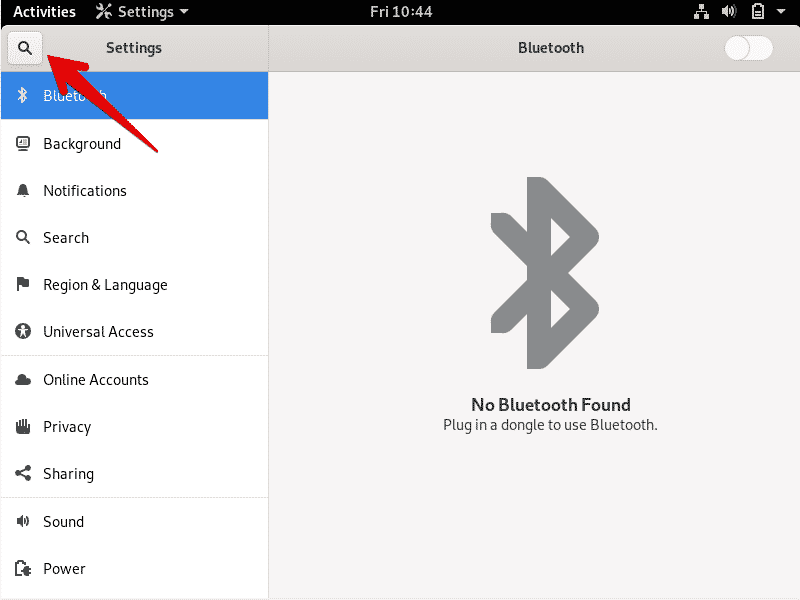Click the Universal Access icon

click(x=23, y=331)
